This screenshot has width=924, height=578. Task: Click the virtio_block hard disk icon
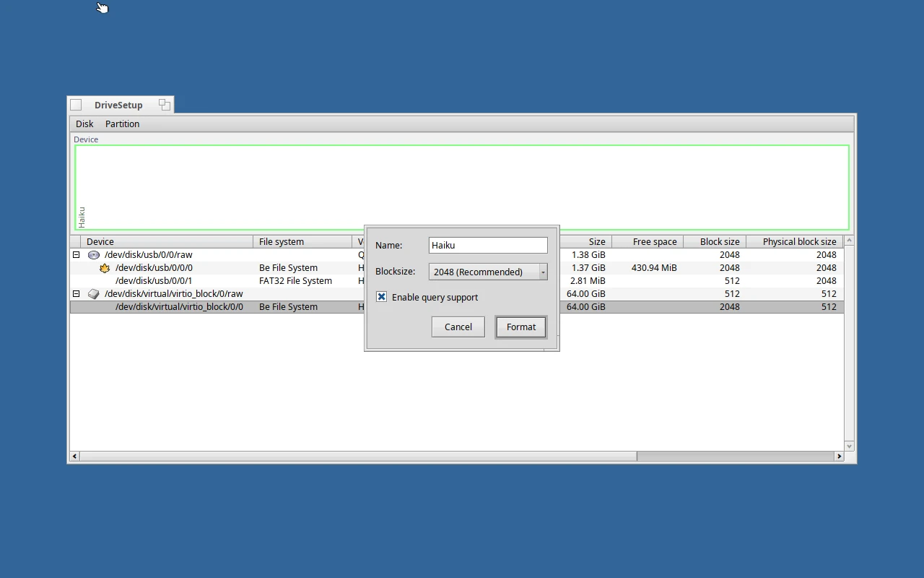(94, 294)
